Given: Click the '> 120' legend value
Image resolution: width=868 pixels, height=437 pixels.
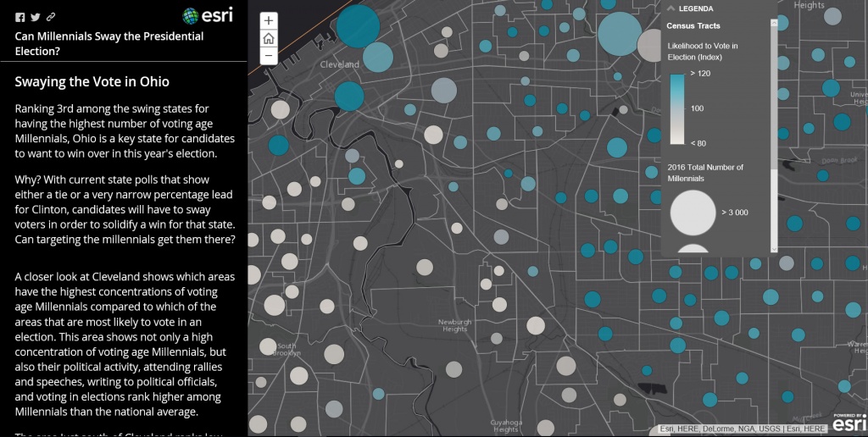Looking at the screenshot, I should pyautogui.click(x=700, y=74).
